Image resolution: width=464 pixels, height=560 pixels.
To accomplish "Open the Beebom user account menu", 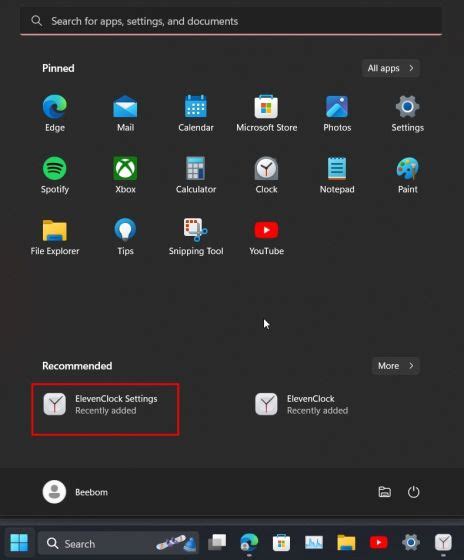I will [75, 492].
